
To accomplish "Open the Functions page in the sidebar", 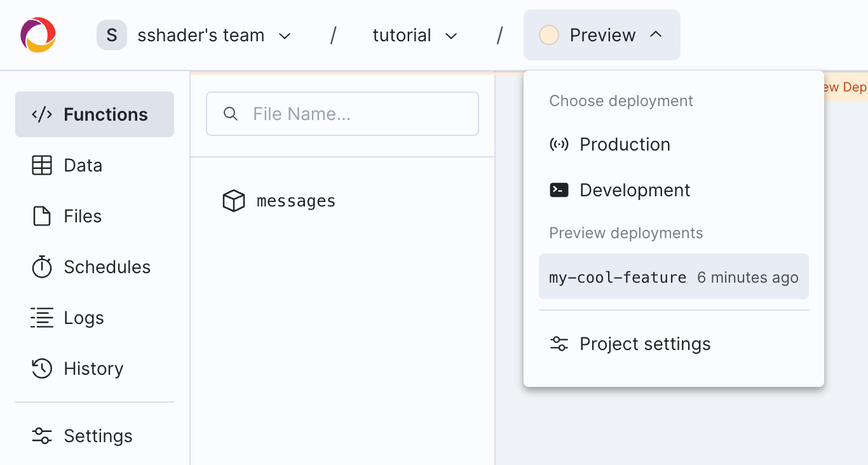I will click(x=95, y=114).
